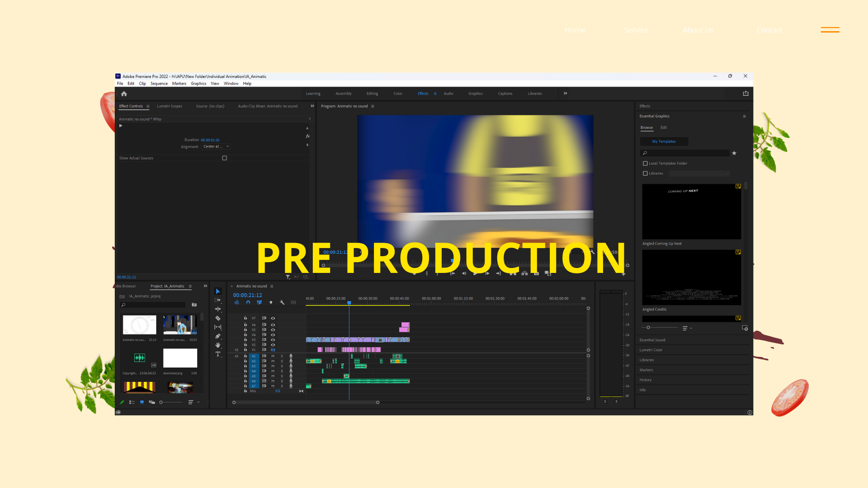Toggle insert sequences as nests icon

pos(237,302)
